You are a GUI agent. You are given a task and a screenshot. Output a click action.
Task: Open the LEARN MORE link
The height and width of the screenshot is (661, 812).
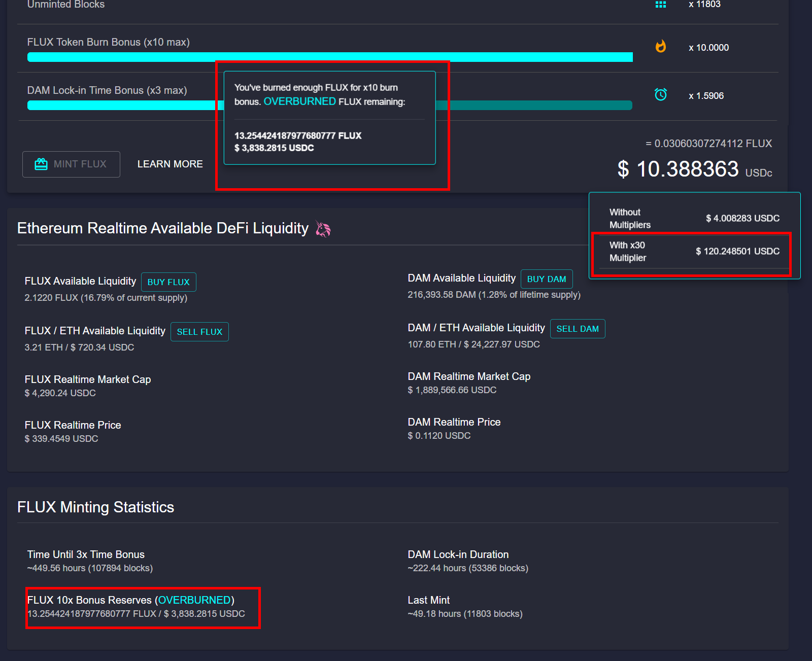[x=170, y=164]
